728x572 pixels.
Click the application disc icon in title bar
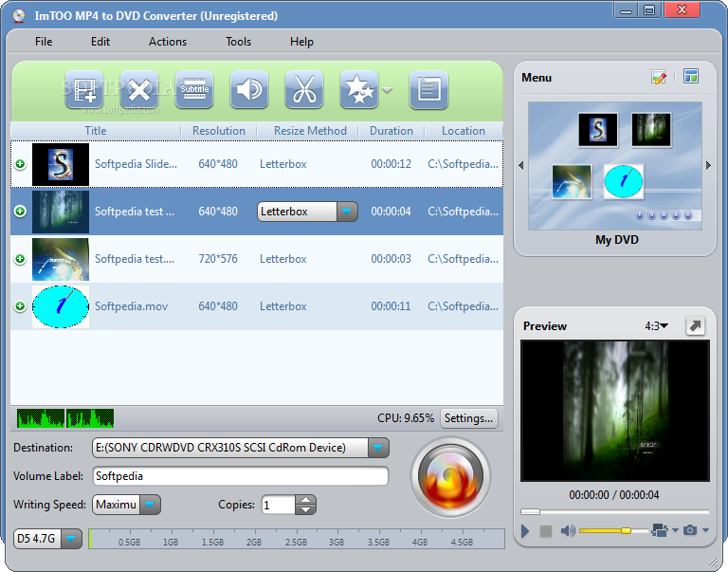pyautogui.click(x=19, y=16)
